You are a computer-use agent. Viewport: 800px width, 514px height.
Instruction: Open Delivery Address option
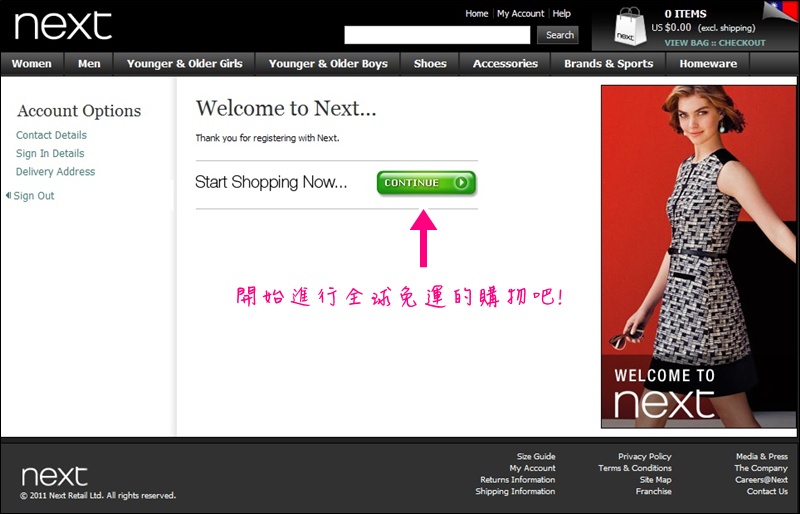55,172
